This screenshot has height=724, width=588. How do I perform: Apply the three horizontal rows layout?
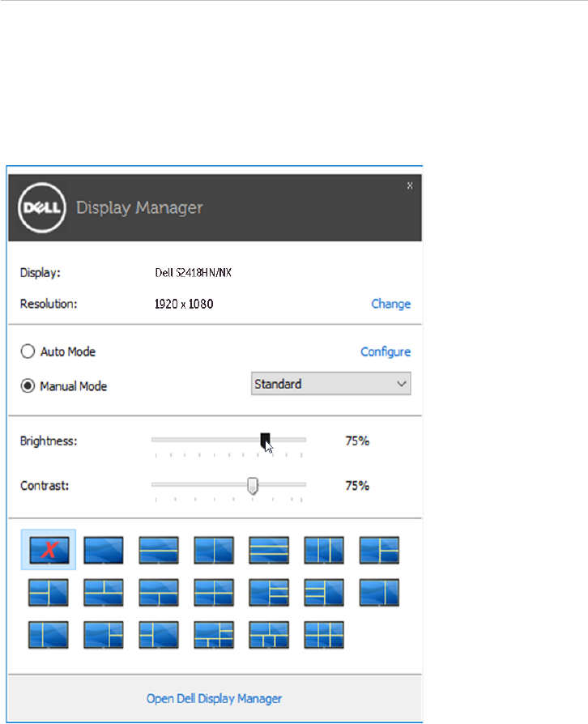pos(269,550)
